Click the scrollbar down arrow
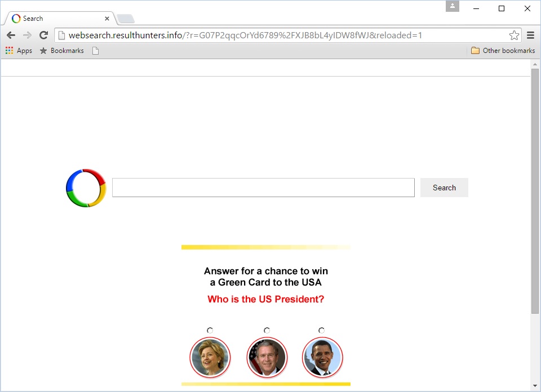The width and height of the screenshot is (541, 392). 535,386
